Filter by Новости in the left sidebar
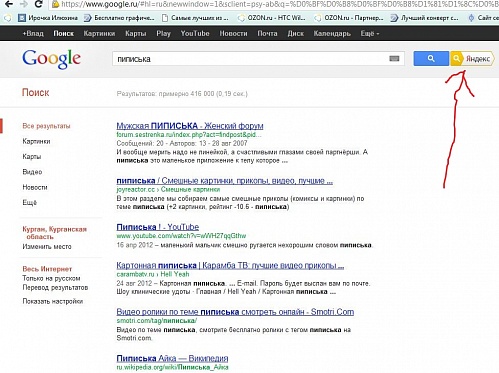Viewport: 499px width, 373px height. [35, 187]
